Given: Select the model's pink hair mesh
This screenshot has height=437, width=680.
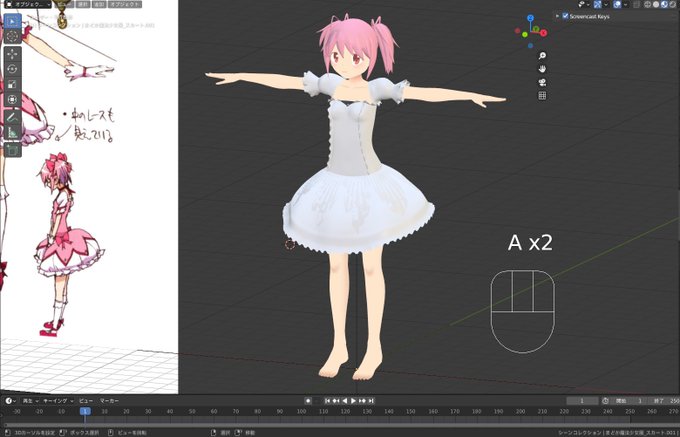Looking at the screenshot, I should coord(356,37).
